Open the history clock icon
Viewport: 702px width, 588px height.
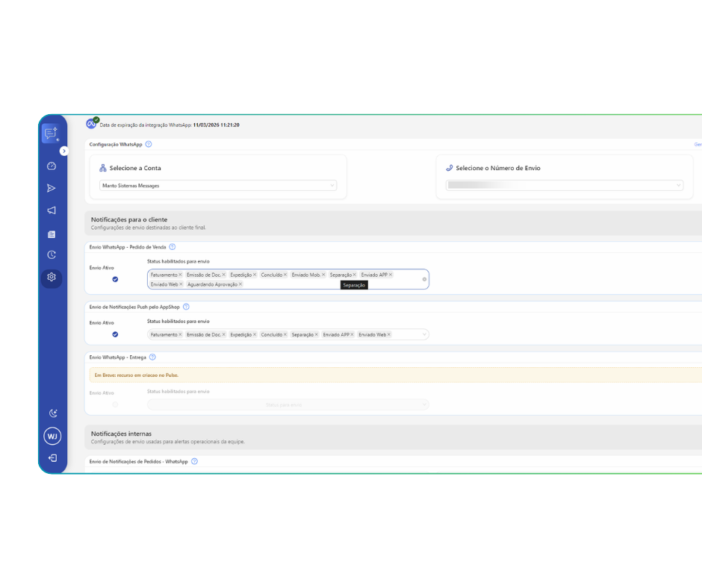[x=51, y=254]
